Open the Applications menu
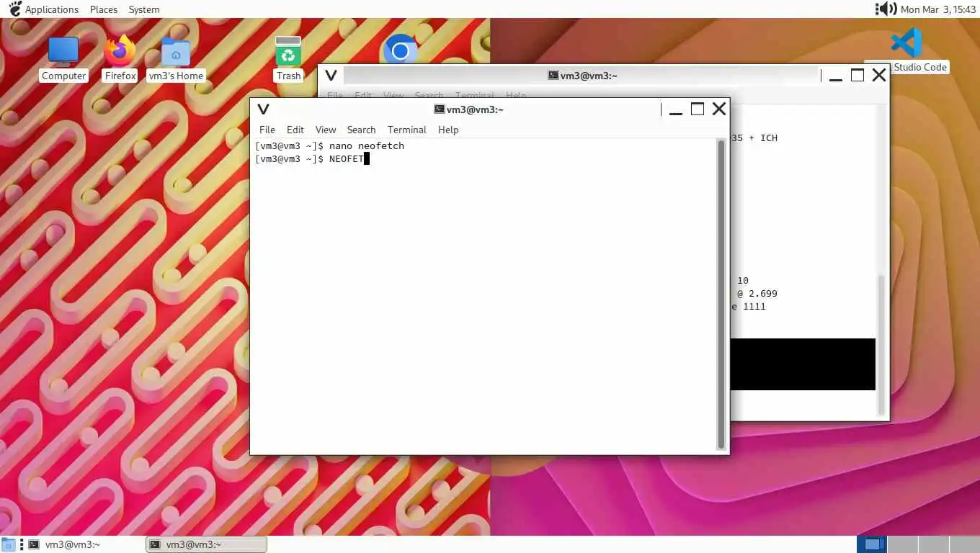The image size is (980, 553). click(51, 9)
